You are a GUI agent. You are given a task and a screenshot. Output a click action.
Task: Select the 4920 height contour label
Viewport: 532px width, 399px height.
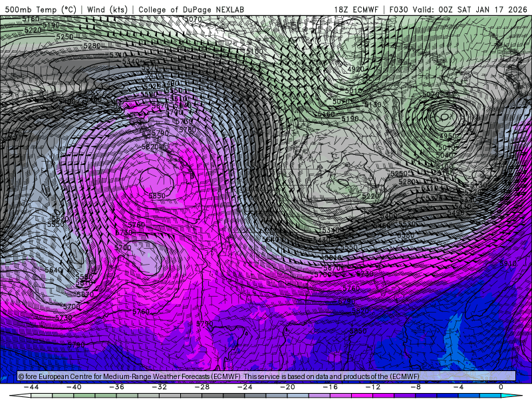click(356, 69)
